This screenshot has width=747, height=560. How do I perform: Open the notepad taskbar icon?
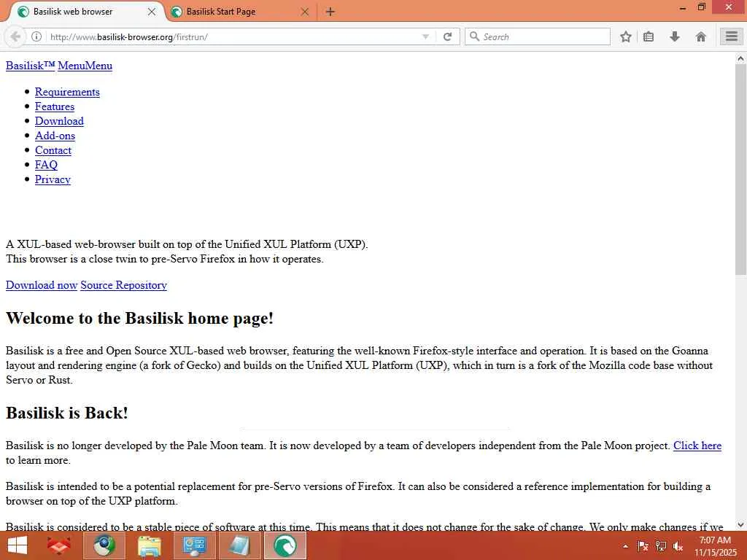(239, 545)
